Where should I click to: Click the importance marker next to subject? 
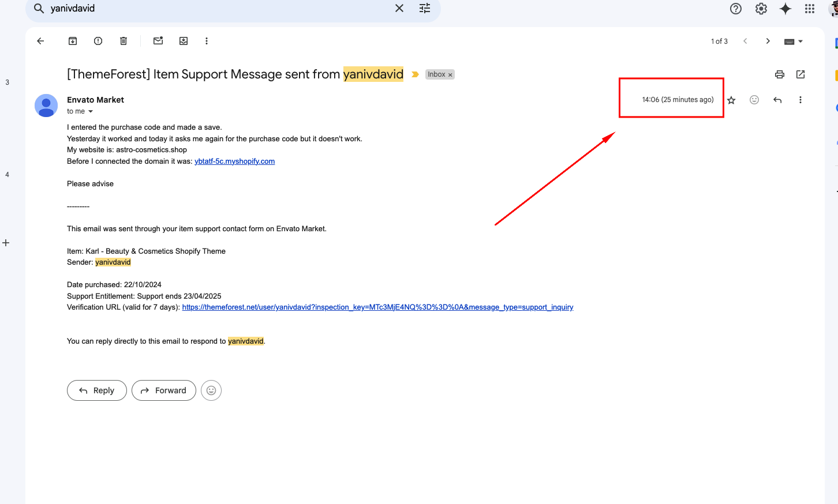(415, 74)
